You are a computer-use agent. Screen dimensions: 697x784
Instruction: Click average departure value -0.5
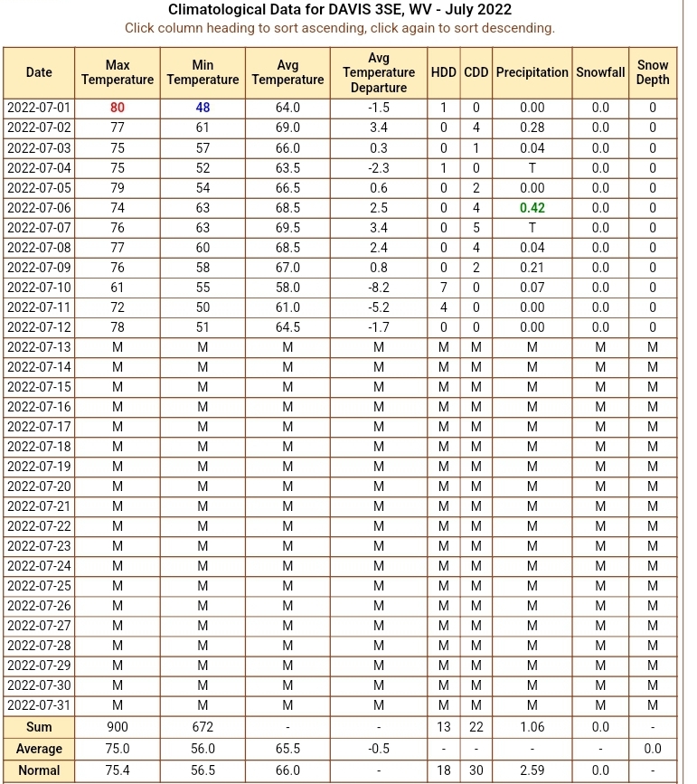[x=379, y=749]
